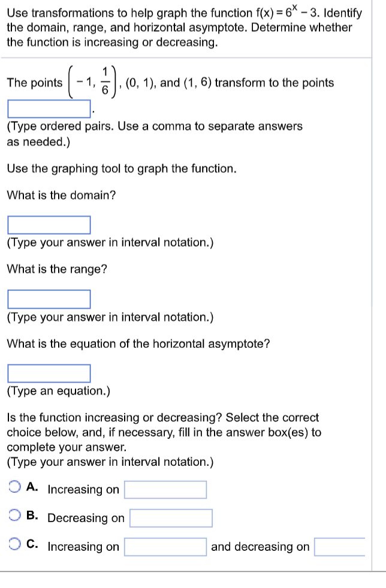Click choice C's decreasing interval box
386x588 pixels.
tap(339, 546)
